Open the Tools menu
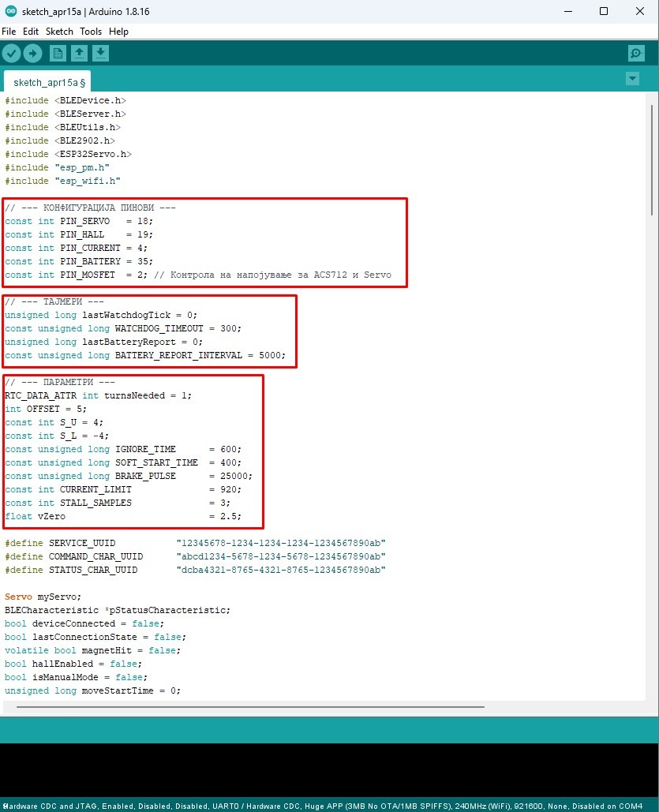 (x=90, y=32)
